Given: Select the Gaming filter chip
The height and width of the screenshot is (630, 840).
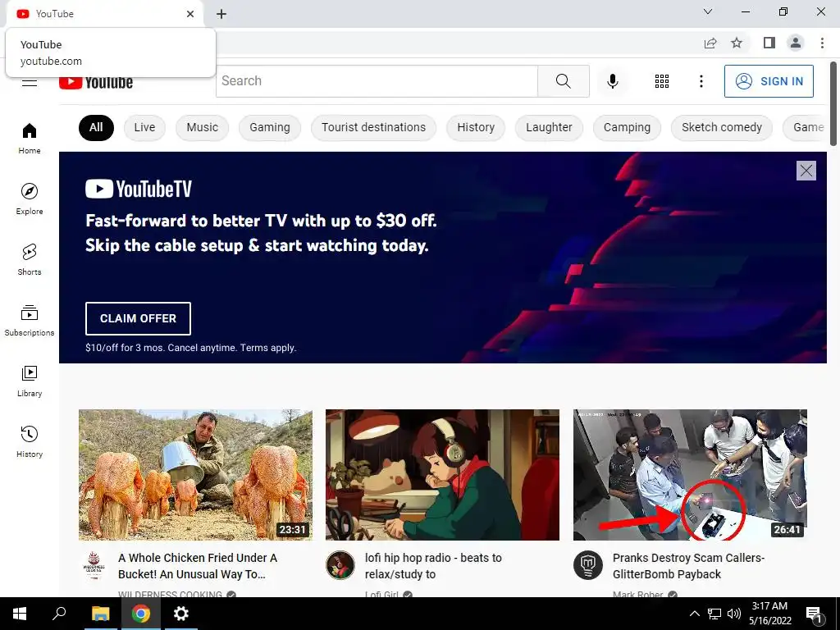Looking at the screenshot, I should 269,127.
